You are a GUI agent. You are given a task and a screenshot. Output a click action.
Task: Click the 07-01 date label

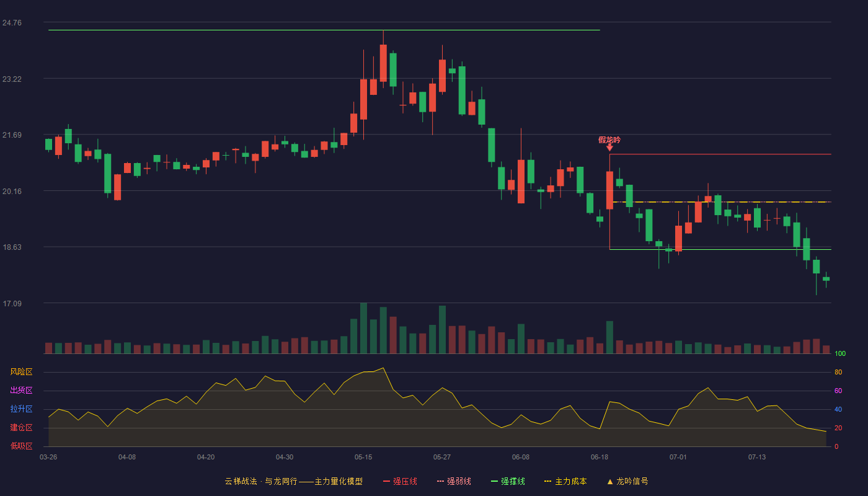[x=678, y=457]
